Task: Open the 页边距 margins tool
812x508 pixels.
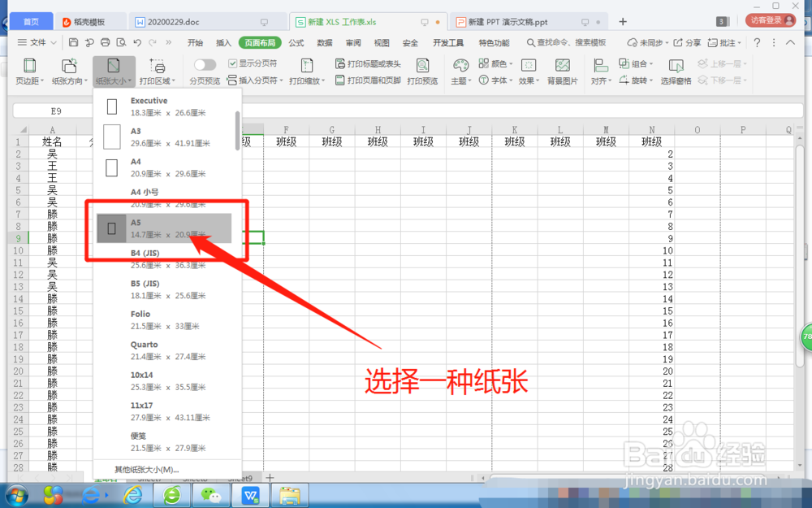Action: [29, 72]
